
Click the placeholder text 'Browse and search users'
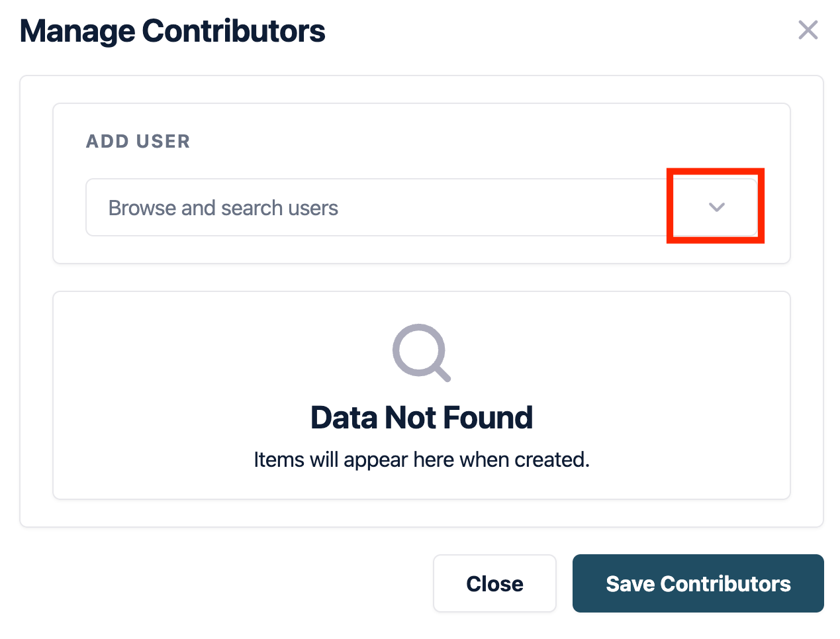click(223, 208)
